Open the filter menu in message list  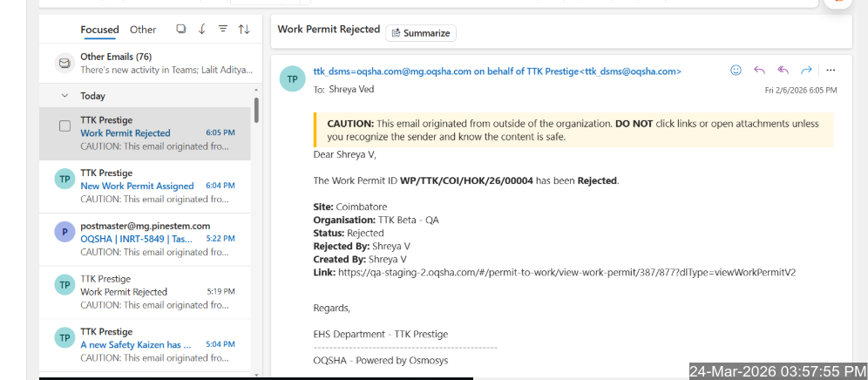[222, 29]
